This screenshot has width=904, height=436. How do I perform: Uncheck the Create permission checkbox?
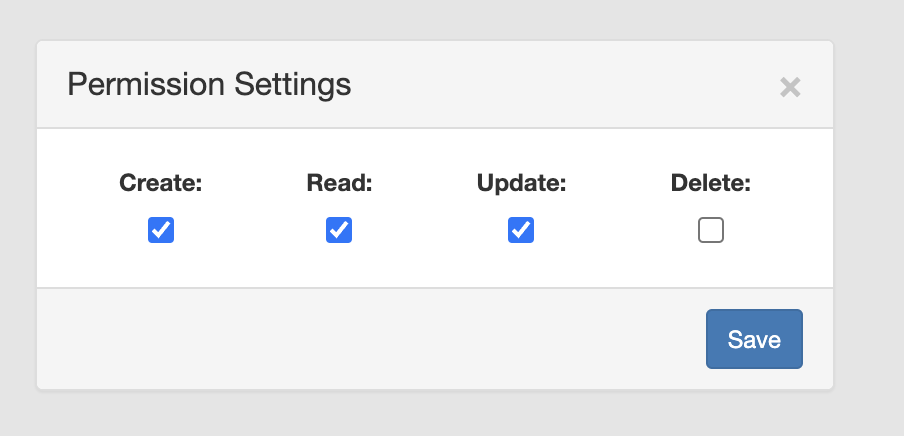[x=161, y=230]
